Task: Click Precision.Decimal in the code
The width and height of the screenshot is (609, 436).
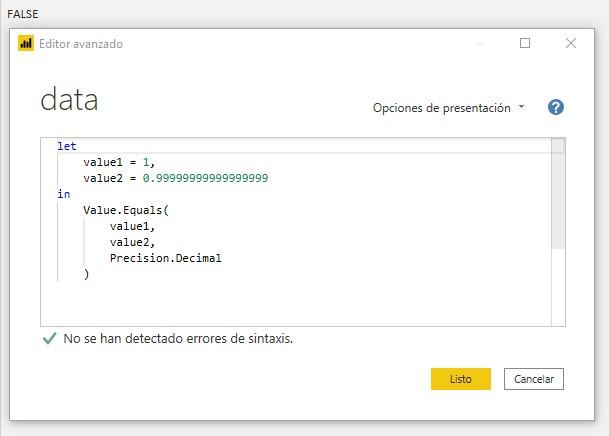Action: [x=165, y=258]
